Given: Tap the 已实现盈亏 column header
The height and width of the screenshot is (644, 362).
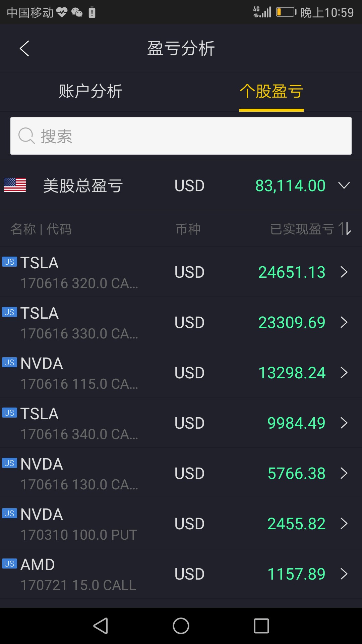Looking at the screenshot, I should coord(302,229).
